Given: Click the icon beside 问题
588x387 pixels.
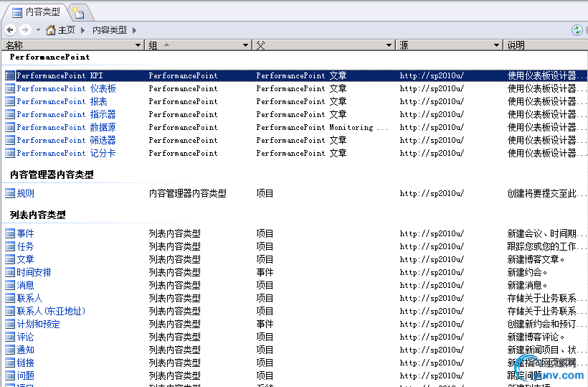Looking at the screenshot, I should tap(10, 376).
